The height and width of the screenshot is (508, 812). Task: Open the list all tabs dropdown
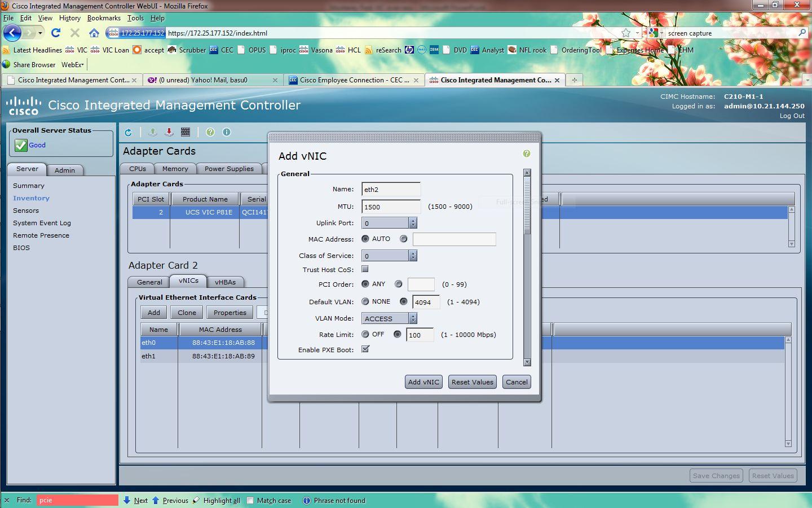(806, 80)
